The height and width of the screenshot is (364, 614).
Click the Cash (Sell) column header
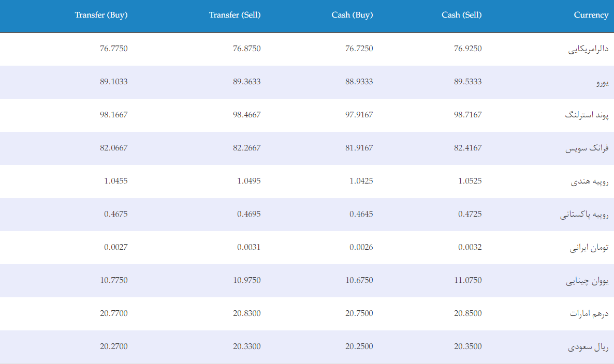click(461, 15)
